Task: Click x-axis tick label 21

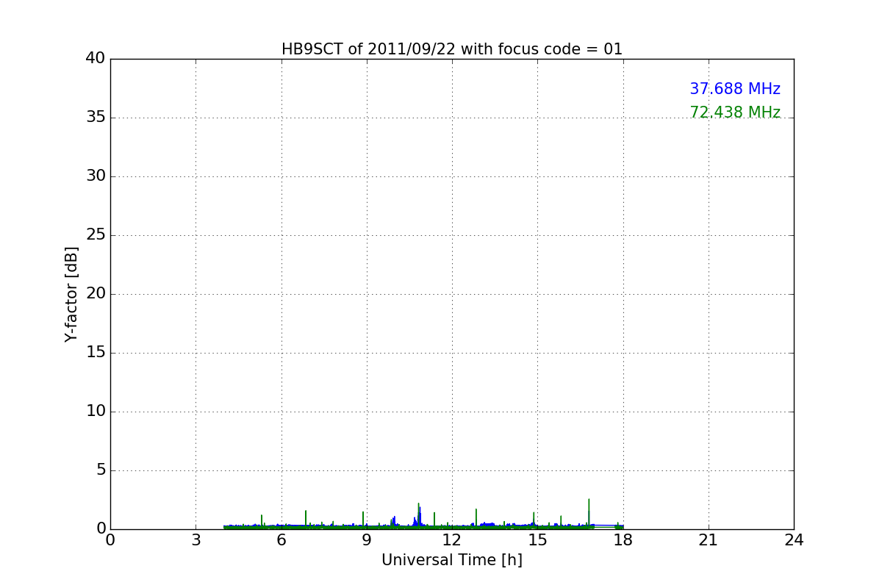Action: [x=709, y=540]
